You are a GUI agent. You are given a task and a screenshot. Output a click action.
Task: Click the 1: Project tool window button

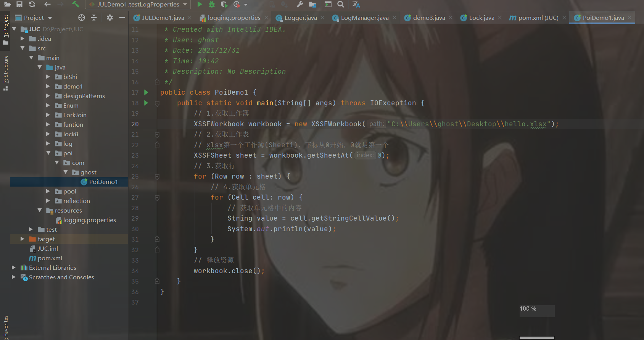click(x=5, y=30)
